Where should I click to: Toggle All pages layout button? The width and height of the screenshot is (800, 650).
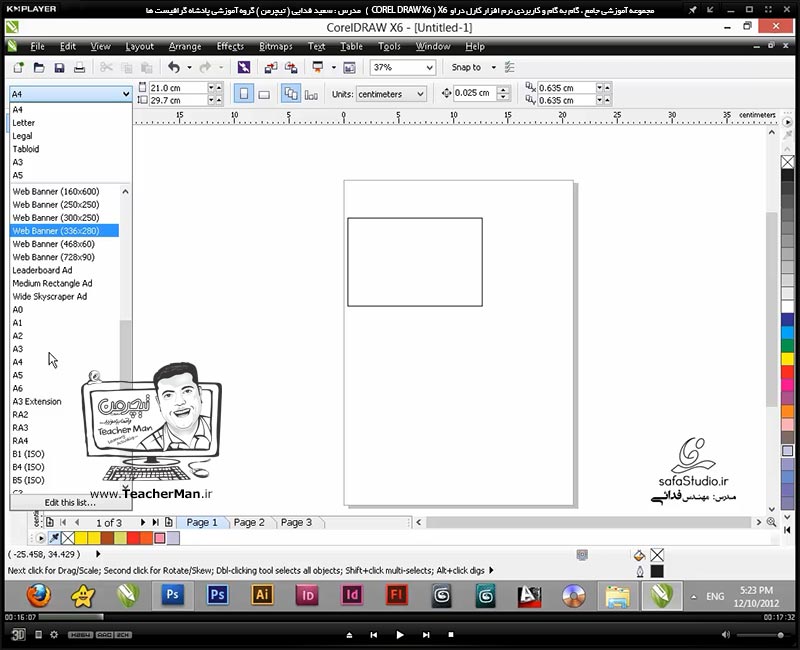291,94
